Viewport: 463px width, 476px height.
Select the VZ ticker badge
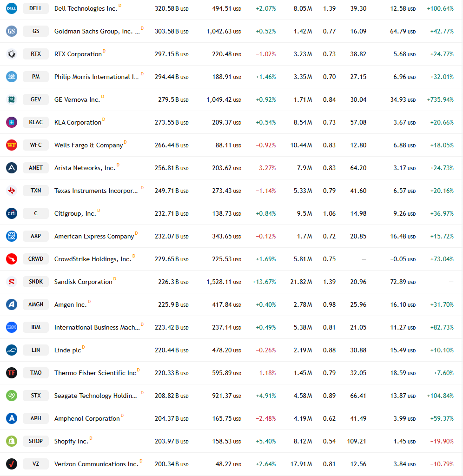coord(36,464)
